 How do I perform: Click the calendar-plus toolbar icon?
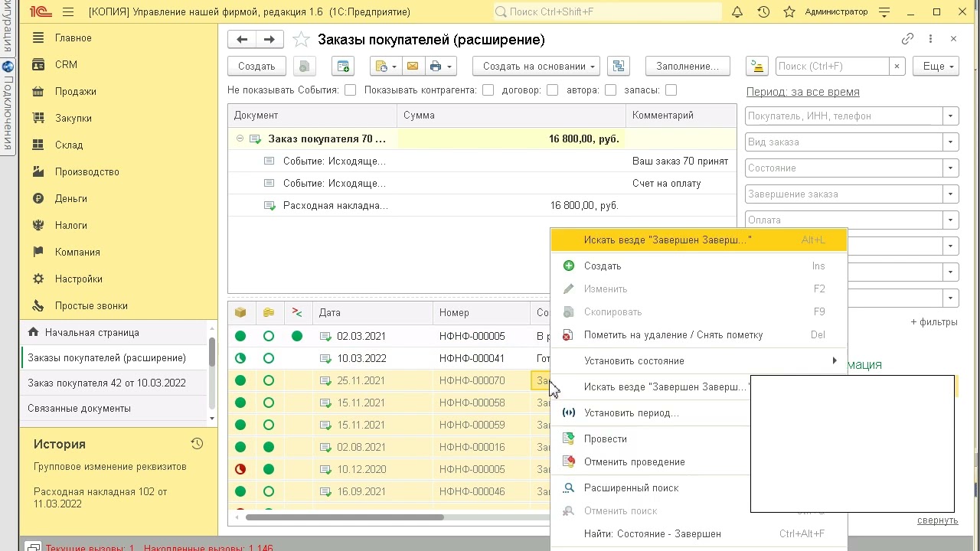[343, 67]
